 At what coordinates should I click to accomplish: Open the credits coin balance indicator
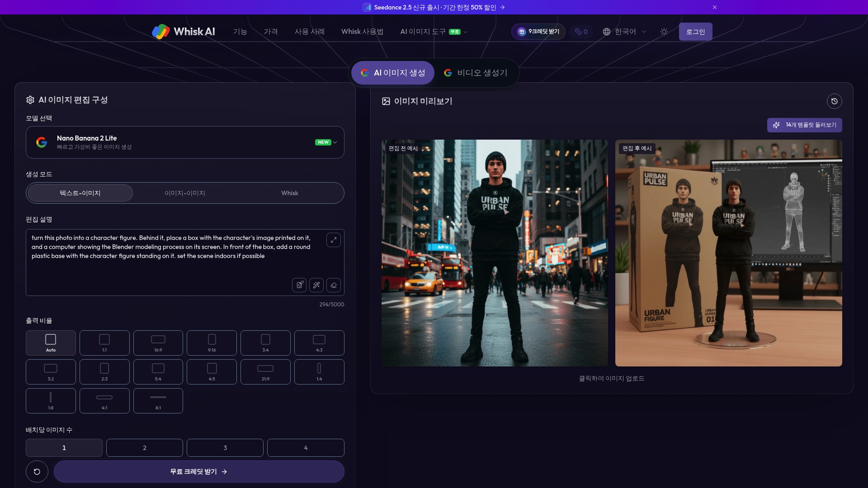(x=581, y=32)
